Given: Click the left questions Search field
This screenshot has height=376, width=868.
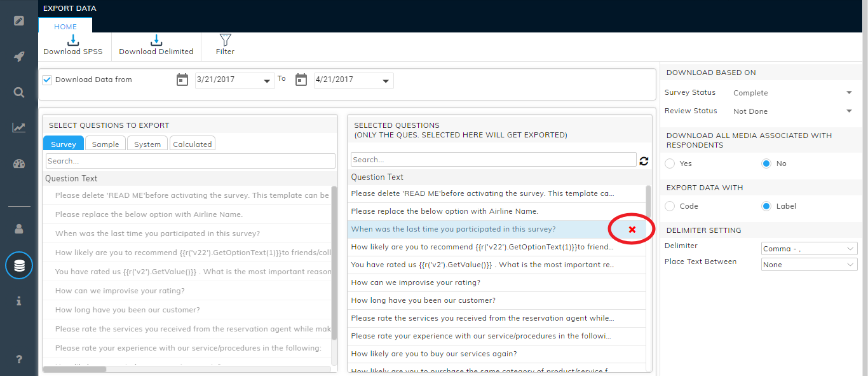Looking at the screenshot, I should point(191,161).
